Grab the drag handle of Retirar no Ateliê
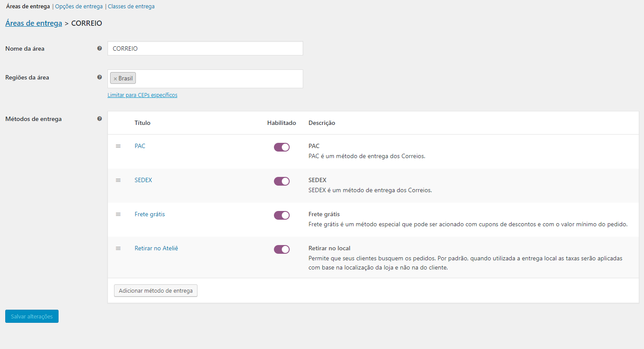Image resolution: width=644 pixels, height=349 pixels. tap(118, 248)
